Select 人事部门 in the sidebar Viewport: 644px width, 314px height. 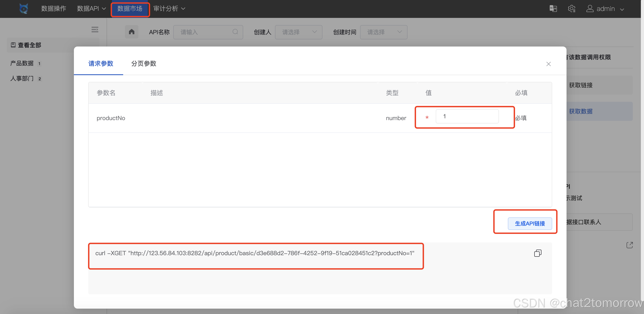pos(22,79)
